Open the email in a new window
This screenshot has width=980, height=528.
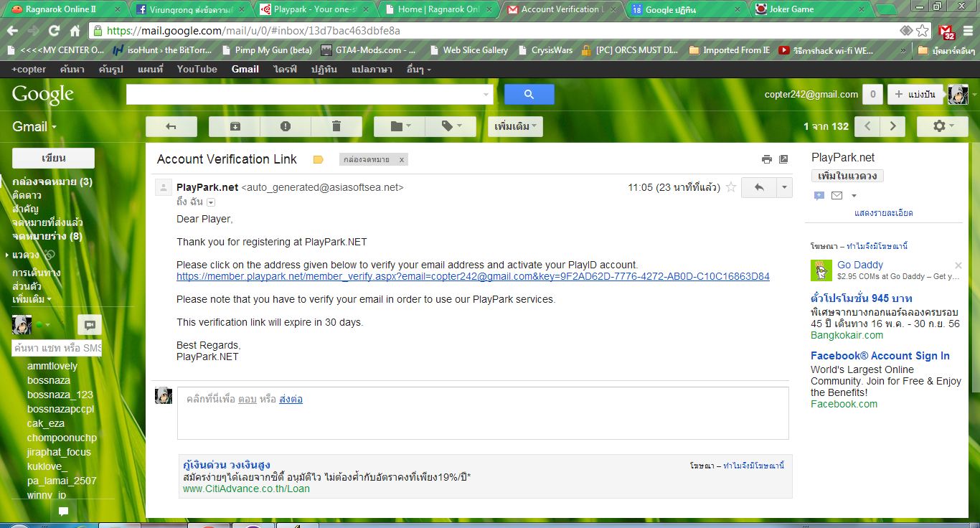(783, 159)
